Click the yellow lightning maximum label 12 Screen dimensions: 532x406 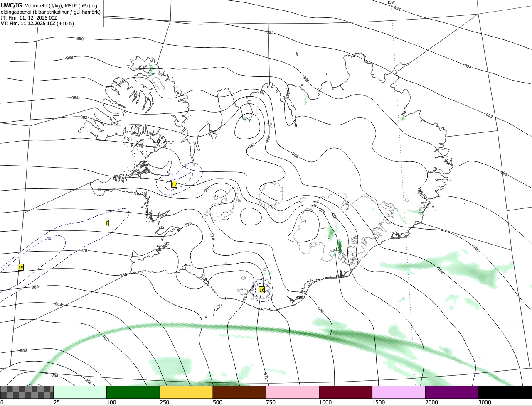pos(174,184)
